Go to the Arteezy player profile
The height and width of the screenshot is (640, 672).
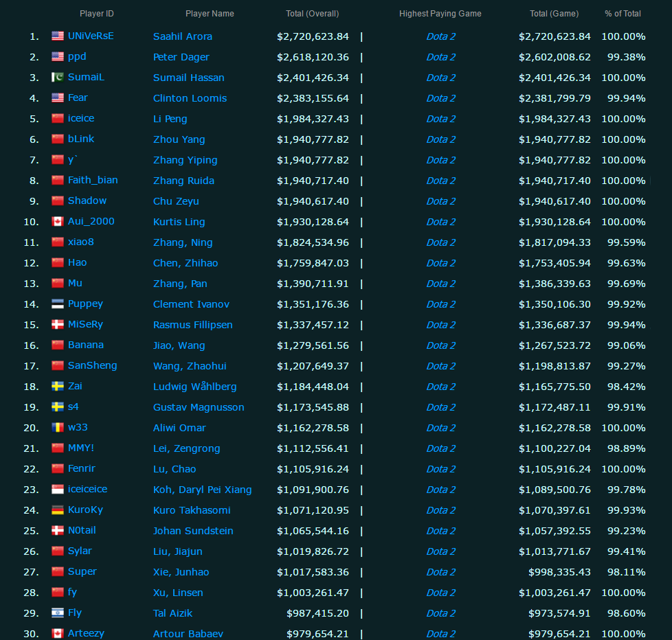pos(86,633)
